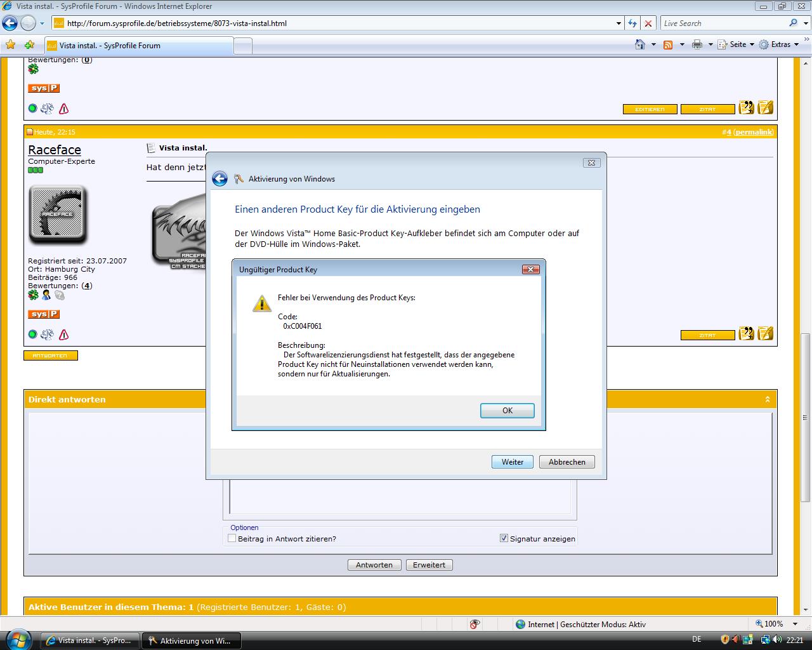Click the RSS feeds icon
The image size is (812, 650).
point(668,44)
